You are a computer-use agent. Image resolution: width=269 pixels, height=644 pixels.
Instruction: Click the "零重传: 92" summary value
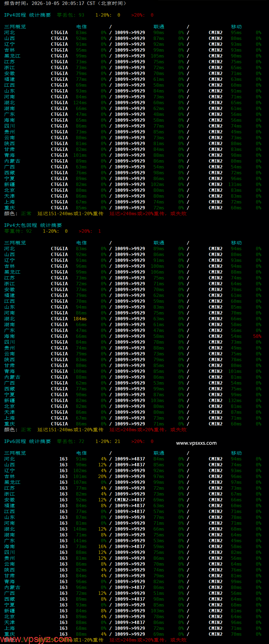(x=18, y=231)
